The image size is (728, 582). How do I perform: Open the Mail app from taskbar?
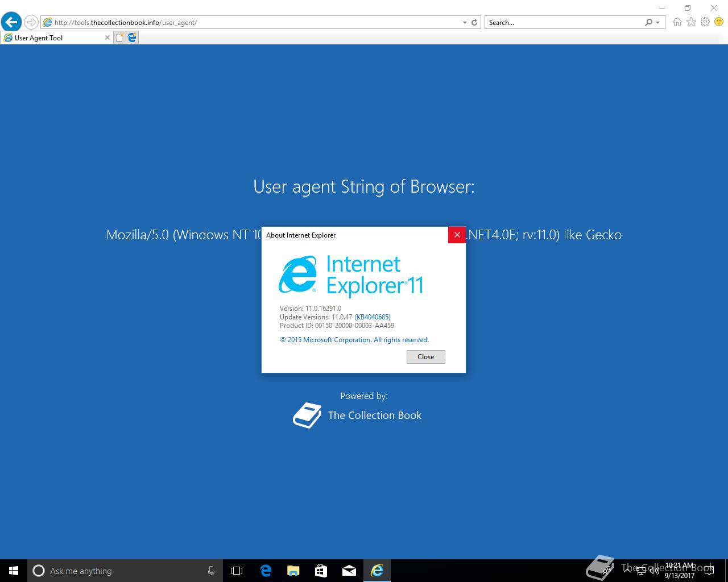[x=349, y=571]
